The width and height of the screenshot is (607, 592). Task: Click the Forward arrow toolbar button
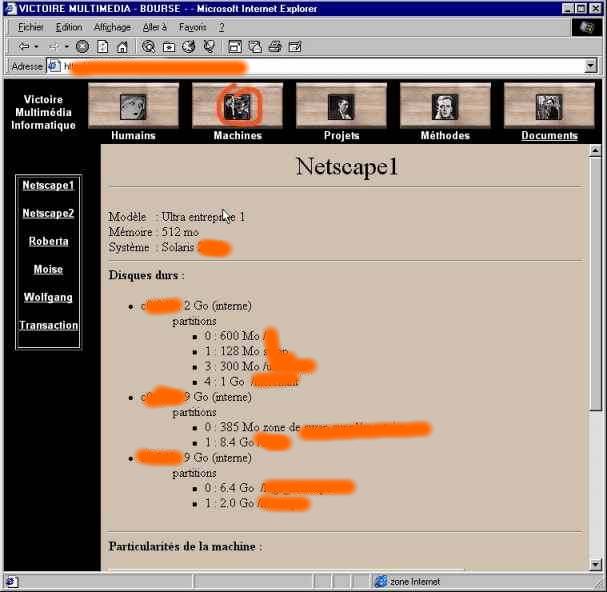pos(53,47)
